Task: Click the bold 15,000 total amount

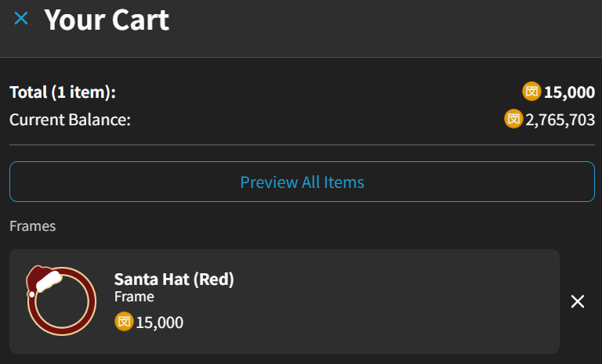Action: 569,92
